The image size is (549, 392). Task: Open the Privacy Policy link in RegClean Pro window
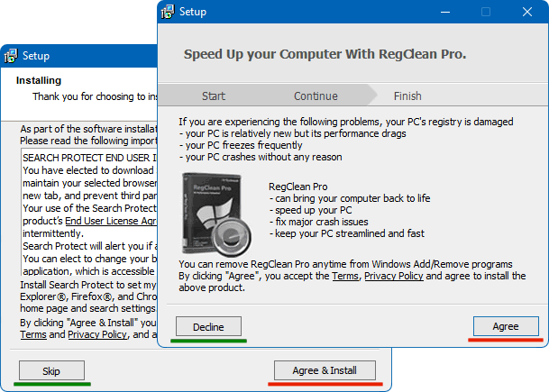tap(394, 276)
